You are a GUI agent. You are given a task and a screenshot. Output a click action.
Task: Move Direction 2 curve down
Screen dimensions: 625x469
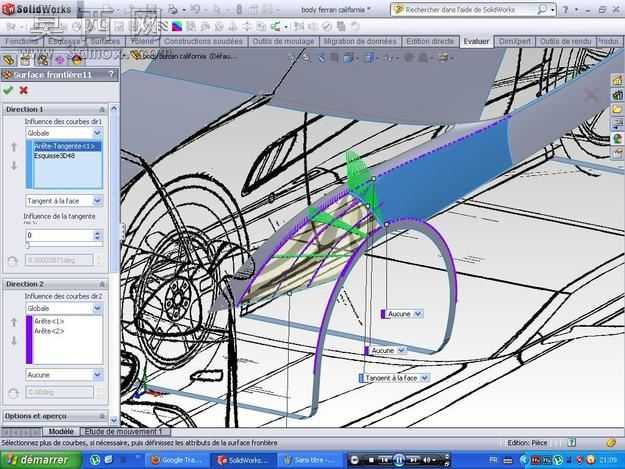[x=14, y=340]
